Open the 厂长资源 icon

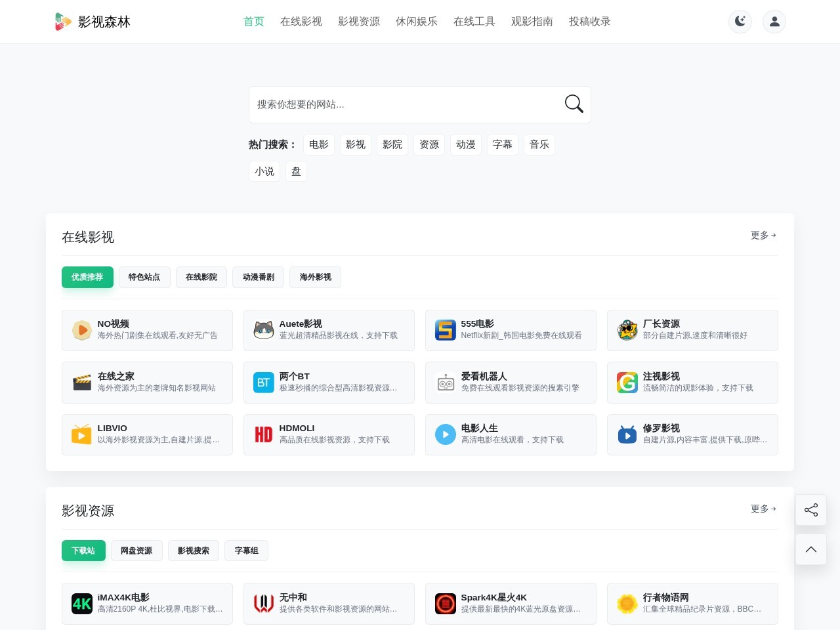point(627,330)
